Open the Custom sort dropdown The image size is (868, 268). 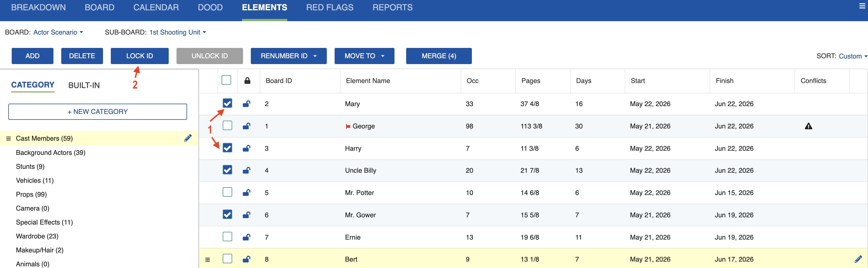[x=852, y=56]
